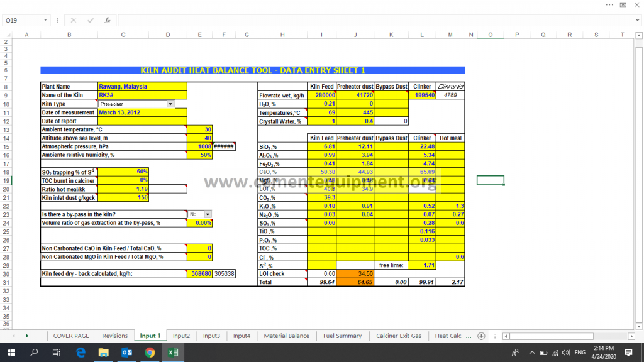644x362 pixels.
Task: Switch to the Fuel Summary sheet tab
Action: [341, 336]
